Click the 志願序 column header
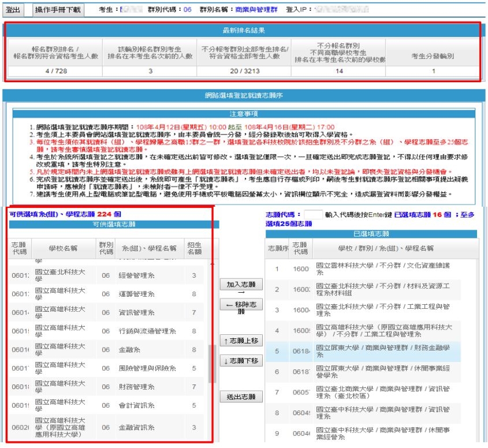The width and height of the screenshot is (488, 448). coord(277,248)
